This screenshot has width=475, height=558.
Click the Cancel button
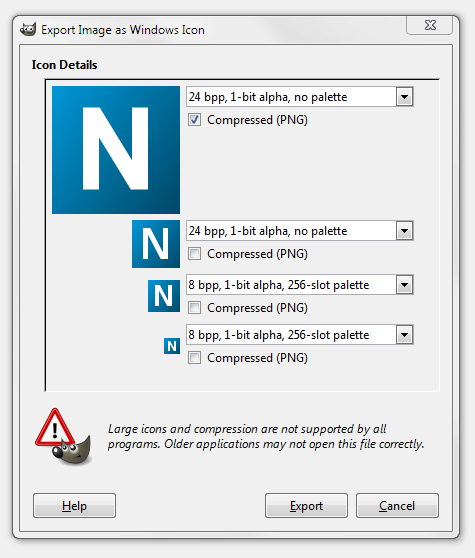pos(397,505)
